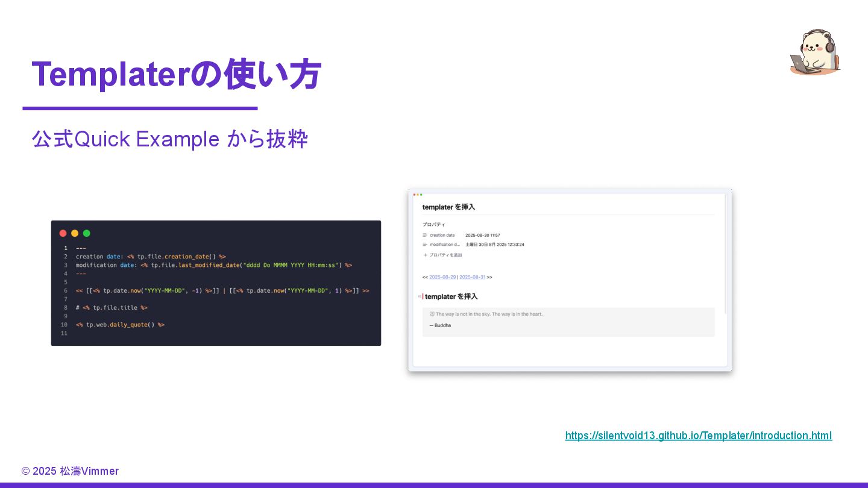The height and width of the screenshot is (488, 868).
Task: Click code line 8 '# <% tp.file.title %>'
Action: click(112, 307)
